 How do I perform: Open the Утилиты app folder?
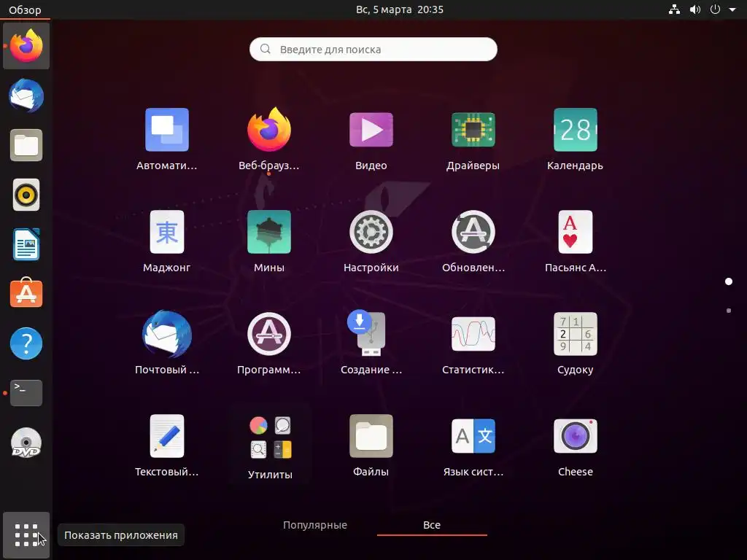[270, 444]
